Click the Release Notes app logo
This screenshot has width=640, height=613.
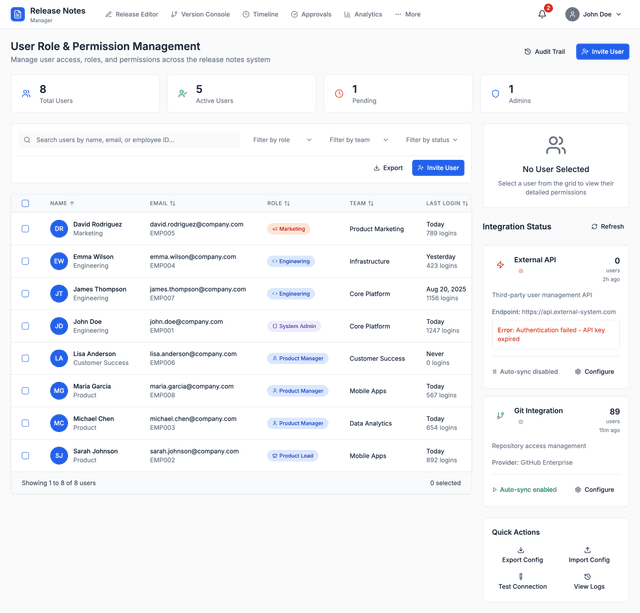point(17,15)
